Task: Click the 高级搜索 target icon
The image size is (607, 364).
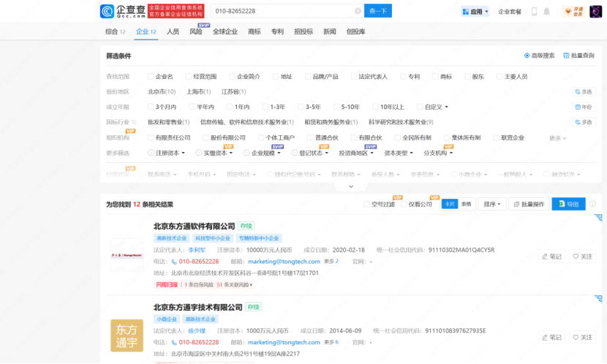Action: pos(527,56)
